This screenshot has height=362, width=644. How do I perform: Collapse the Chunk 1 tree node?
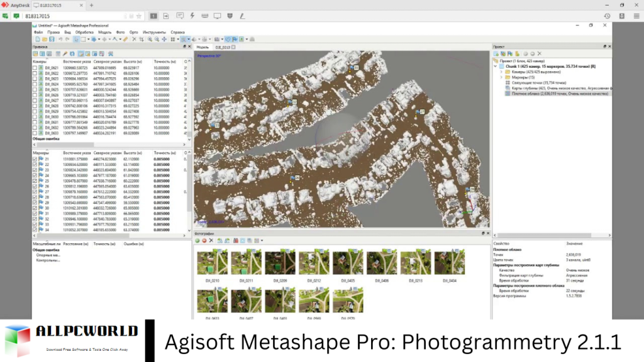(496, 66)
